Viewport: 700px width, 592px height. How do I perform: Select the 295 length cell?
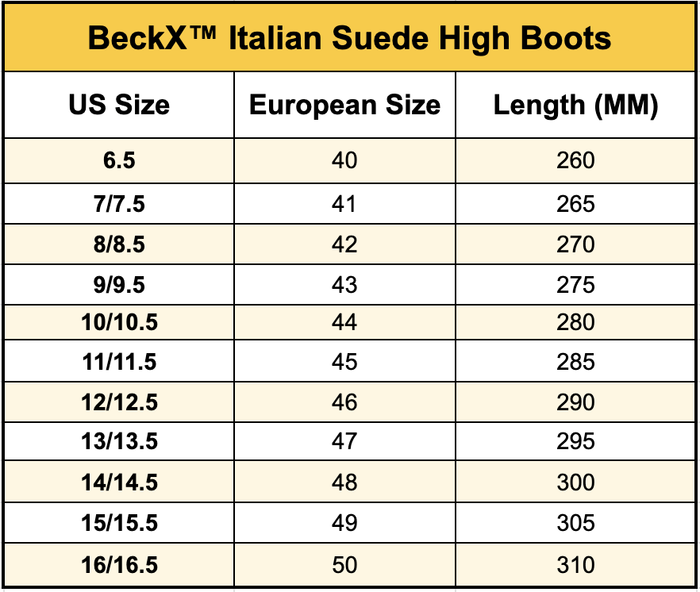pyautogui.click(x=575, y=442)
